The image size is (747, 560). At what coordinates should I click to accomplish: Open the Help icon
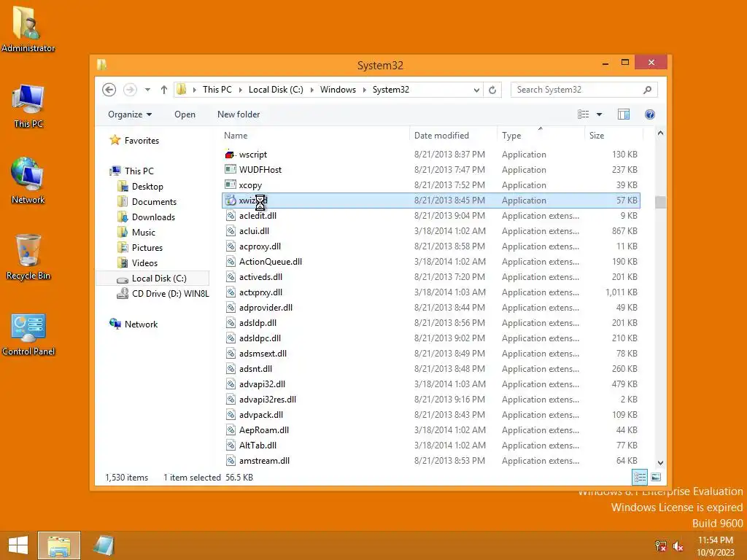coord(650,114)
